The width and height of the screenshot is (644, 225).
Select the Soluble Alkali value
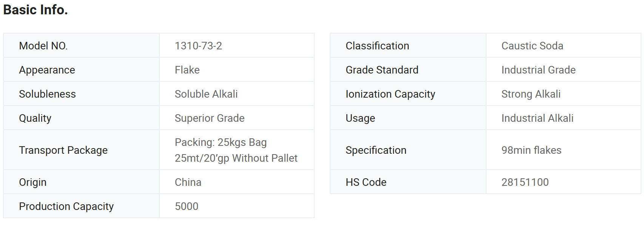pyautogui.click(x=206, y=94)
